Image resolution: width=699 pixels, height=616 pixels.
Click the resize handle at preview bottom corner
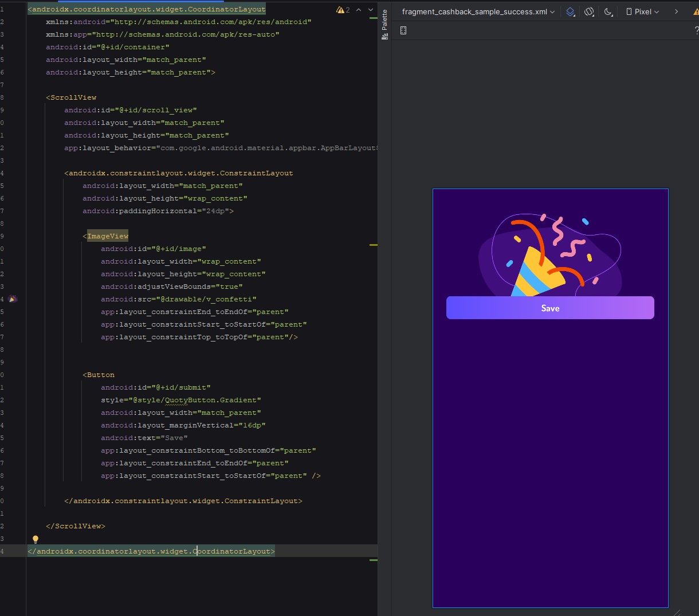pos(677,613)
